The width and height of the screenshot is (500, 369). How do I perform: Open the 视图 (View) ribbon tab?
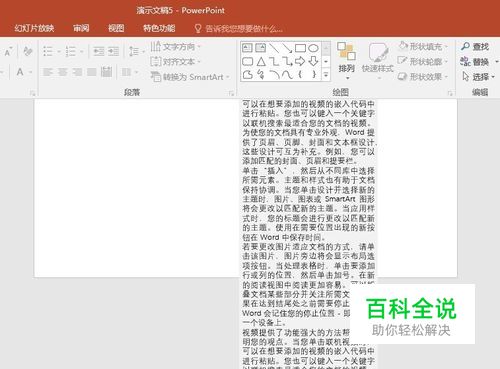coord(116,28)
